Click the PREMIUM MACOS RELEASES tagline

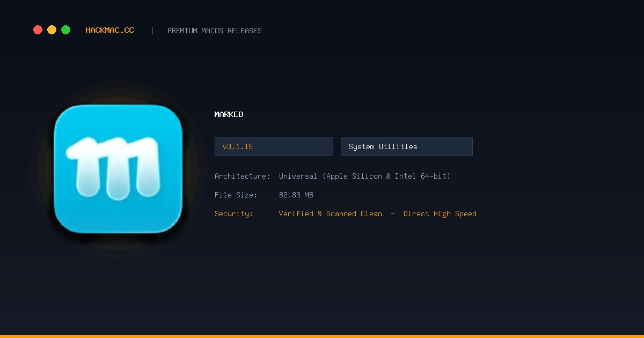215,31
